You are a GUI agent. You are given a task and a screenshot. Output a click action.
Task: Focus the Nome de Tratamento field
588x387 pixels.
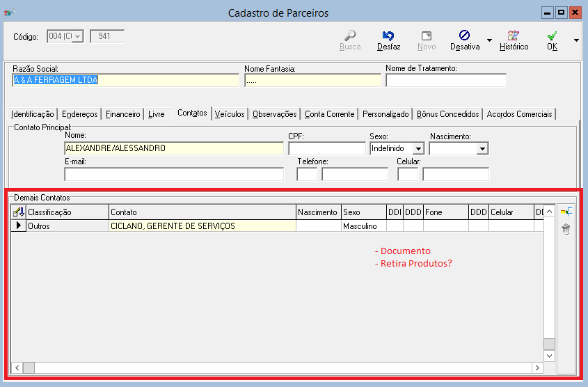click(446, 80)
